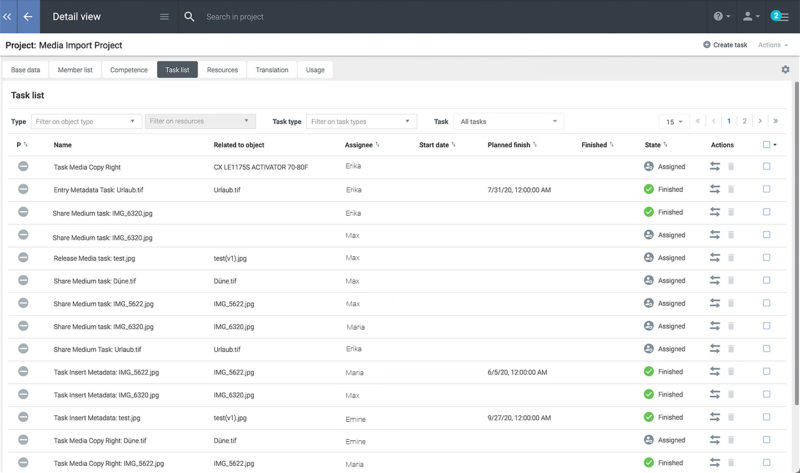Image resolution: width=800 pixels, height=473 pixels.
Task: Open the help question mark menu
Action: [x=721, y=16]
